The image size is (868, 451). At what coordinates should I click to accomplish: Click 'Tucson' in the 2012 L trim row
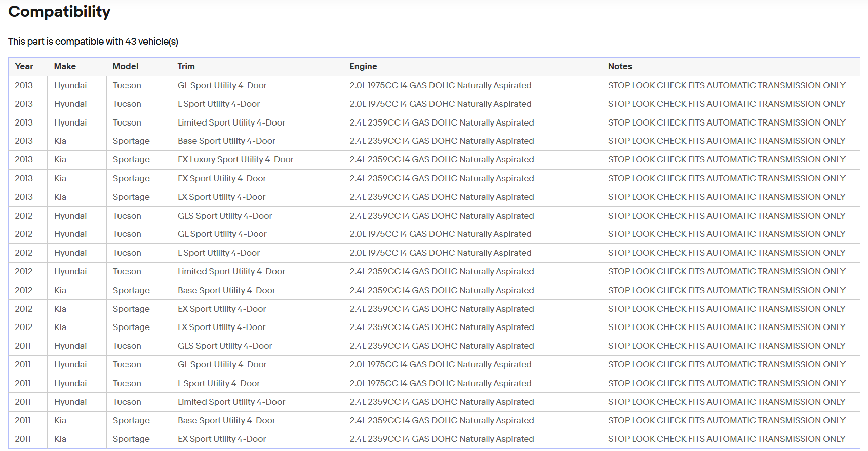tap(127, 253)
